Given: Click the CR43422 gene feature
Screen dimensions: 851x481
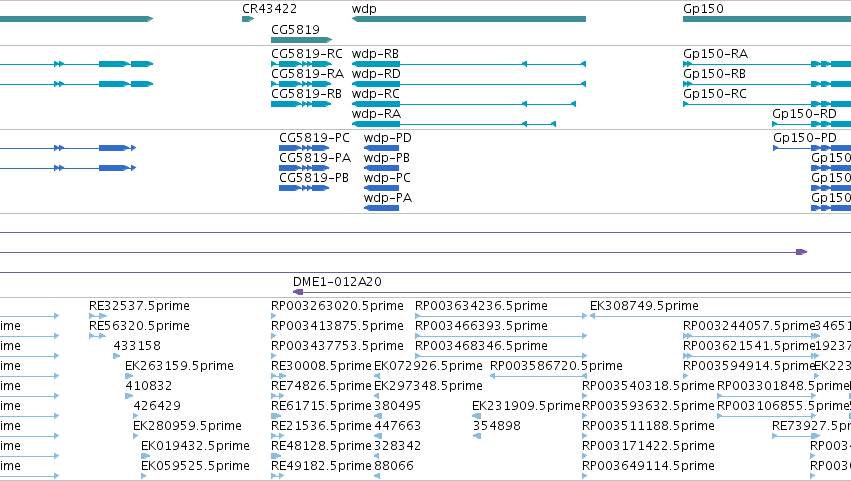Looking at the screenshot, I should tap(248, 19).
